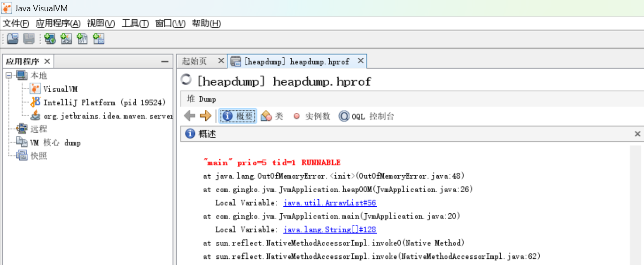Click the computer icon next to 本地

pyautogui.click(x=22, y=76)
